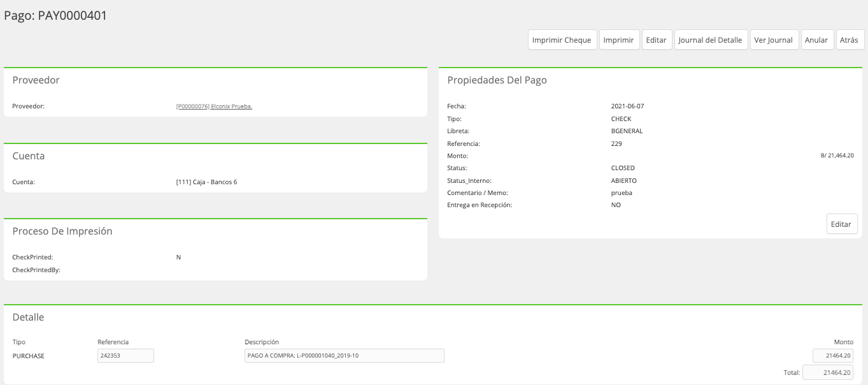868x385 pixels.
Task: Click the Detalle section heading
Action: click(28, 317)
